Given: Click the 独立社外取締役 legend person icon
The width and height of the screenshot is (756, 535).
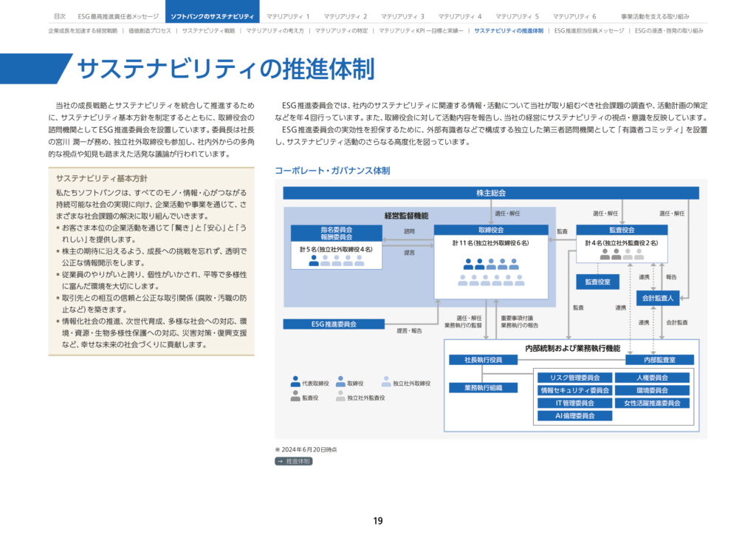Looking at the screenshot, I should coord(385,381).
